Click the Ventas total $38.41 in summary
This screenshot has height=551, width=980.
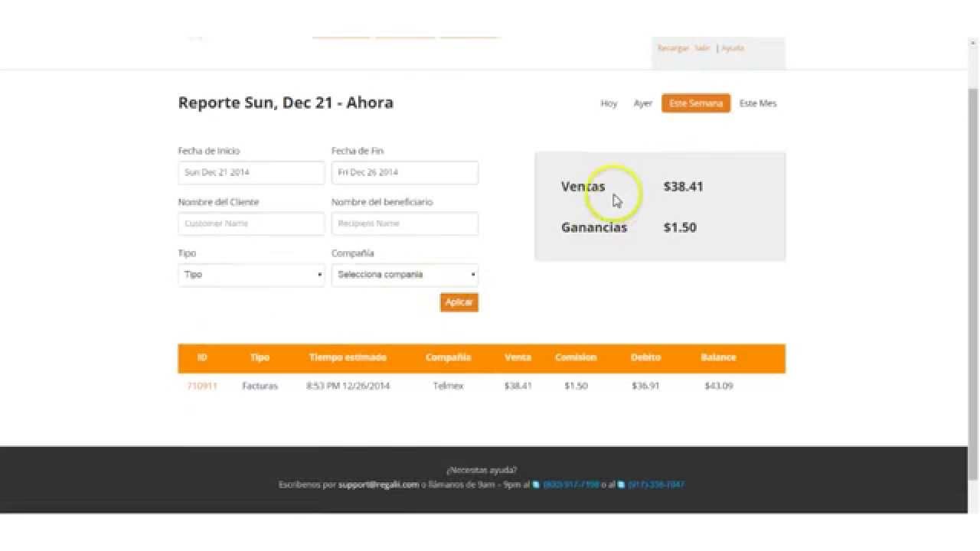pyautogui.click(x=683, y=187)
